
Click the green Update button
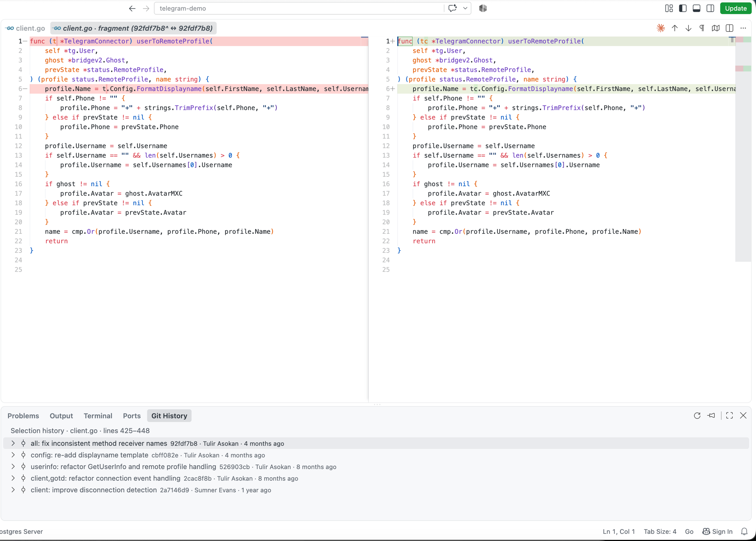[x=736, y=8]
